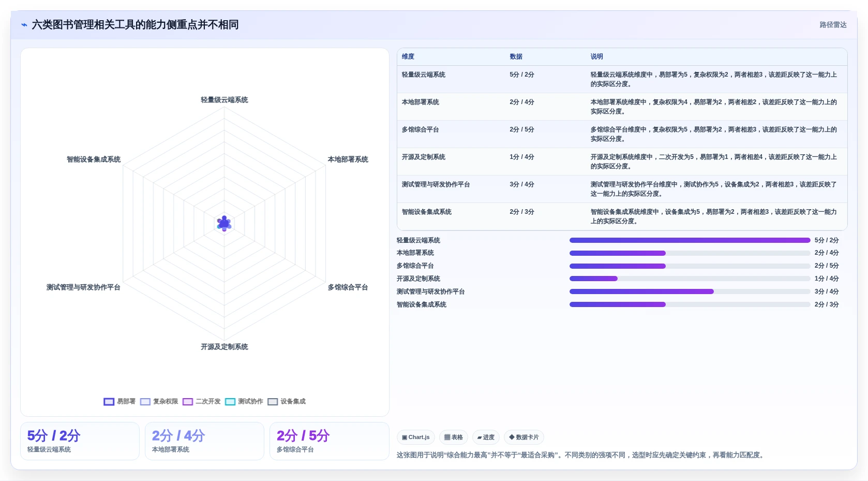Select the 数据卡片 tag
The image size is (868, 481).
click(x=524, y=438)
